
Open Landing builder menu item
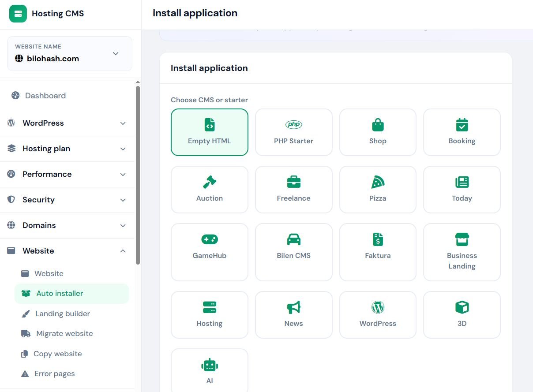(72, 314)
